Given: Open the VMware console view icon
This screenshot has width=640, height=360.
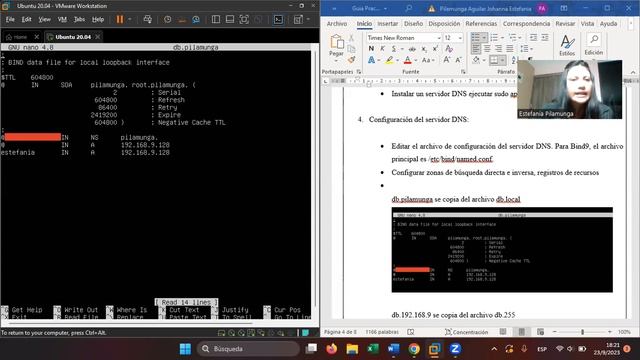Looking at the screenshot, I should (278, 19).
